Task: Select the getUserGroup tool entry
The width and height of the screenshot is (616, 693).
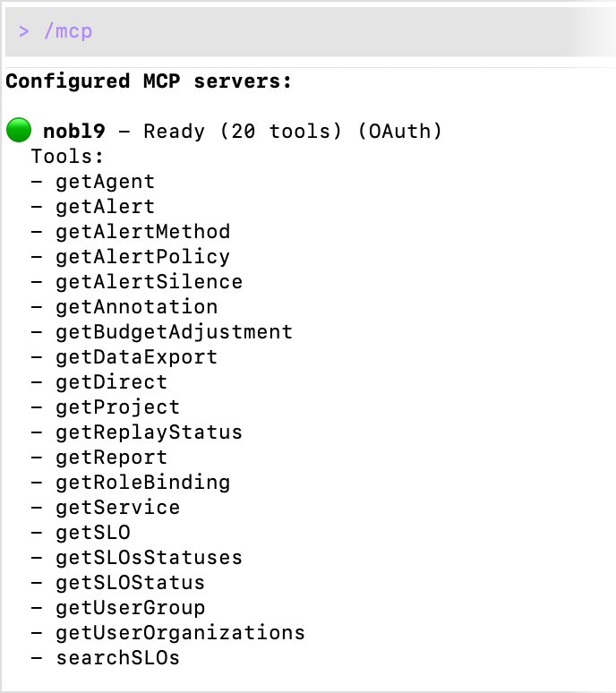Action: click(131, 608)
